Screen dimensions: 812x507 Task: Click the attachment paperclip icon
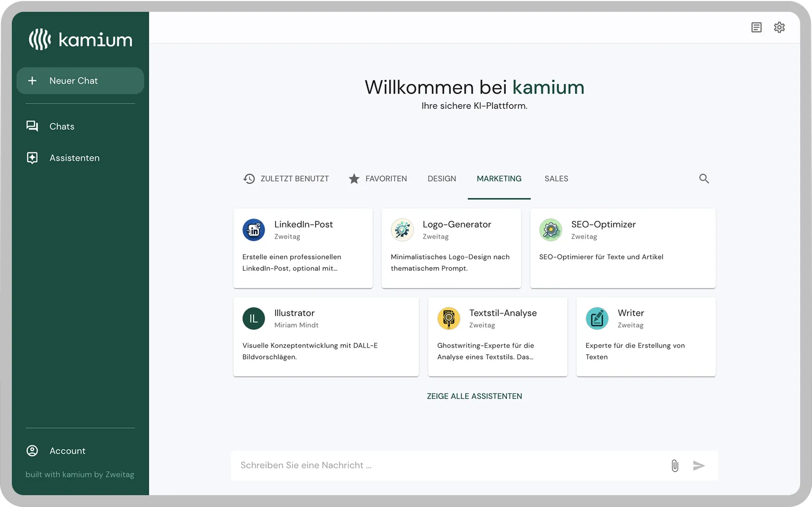[675, 466]
